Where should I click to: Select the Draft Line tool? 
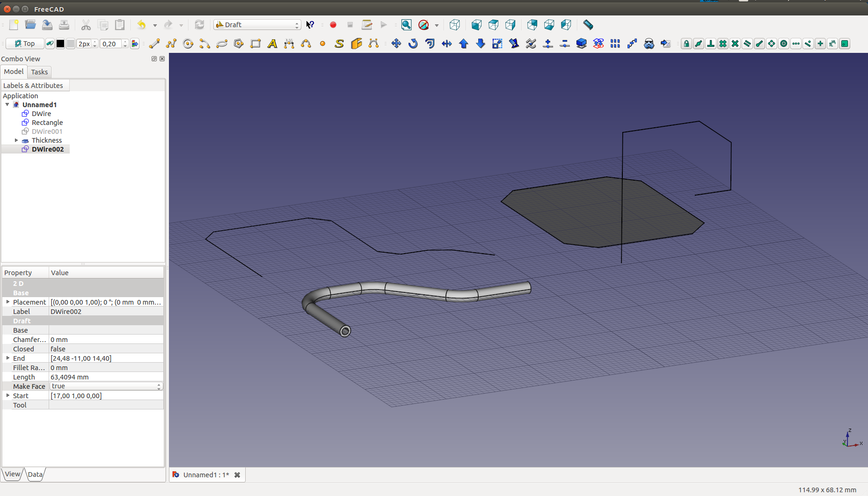click(154, 44)
